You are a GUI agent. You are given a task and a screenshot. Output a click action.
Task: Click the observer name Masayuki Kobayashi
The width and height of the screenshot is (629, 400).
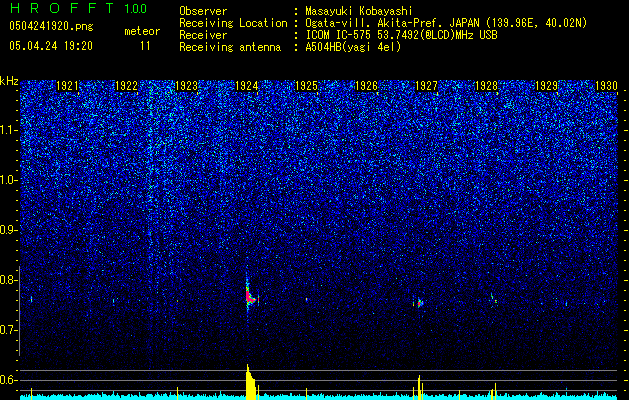point(359,11)
